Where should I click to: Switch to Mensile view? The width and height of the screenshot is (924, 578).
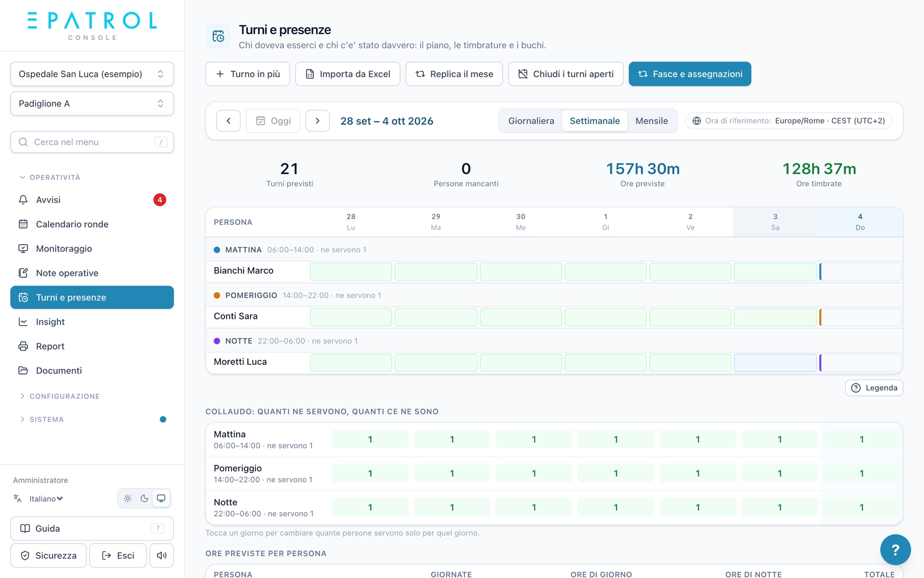651,121
